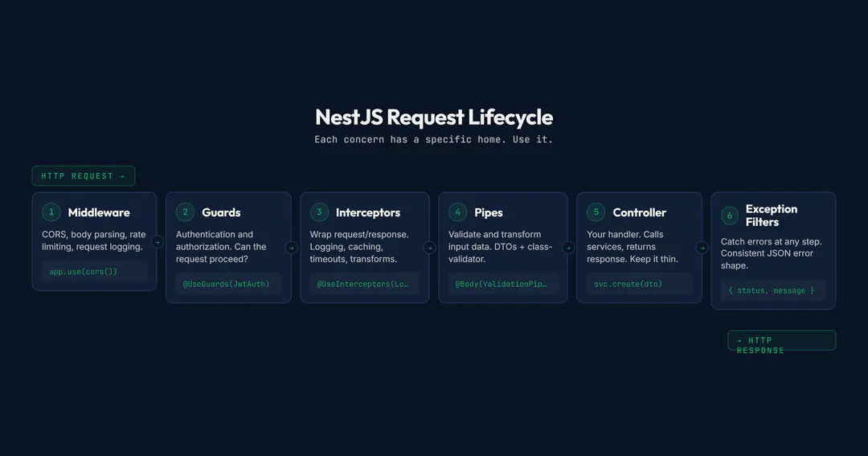Select the Middleware card heading
The image size is (868, 456).
[x=99, y=212]
